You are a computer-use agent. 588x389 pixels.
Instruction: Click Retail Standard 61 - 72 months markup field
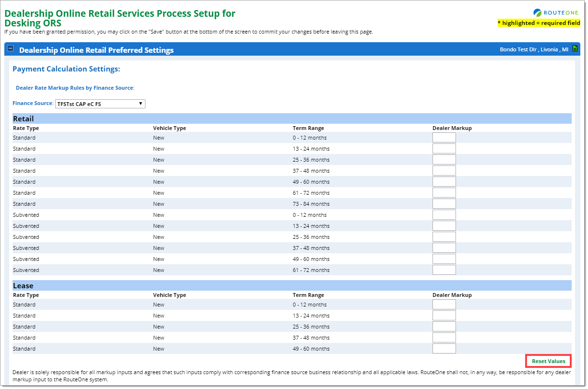[x=444, y=193]
